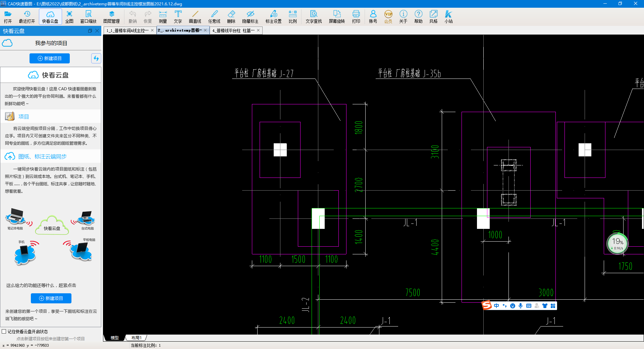Open the 比例 scale tool
The image size is (644, 349).
(x=293, y=17)
